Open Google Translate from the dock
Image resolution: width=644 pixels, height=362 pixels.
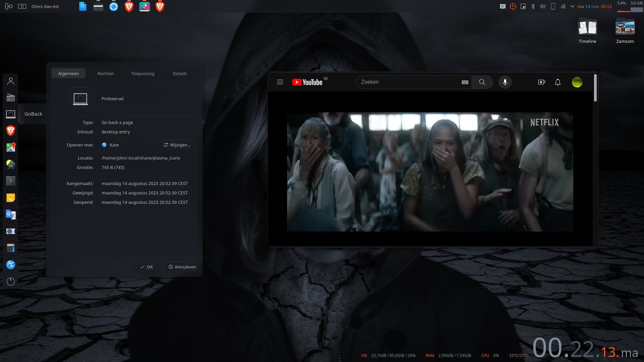(11, 215)
